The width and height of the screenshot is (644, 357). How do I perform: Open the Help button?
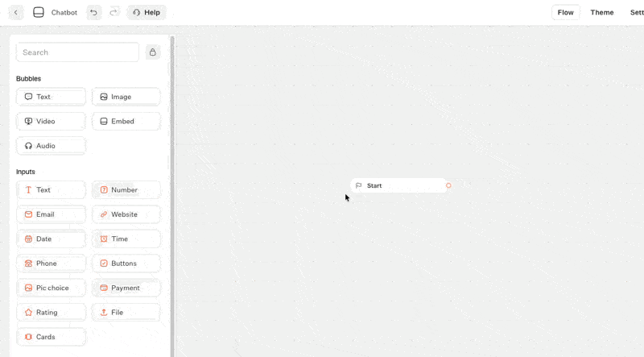(147, 13)
